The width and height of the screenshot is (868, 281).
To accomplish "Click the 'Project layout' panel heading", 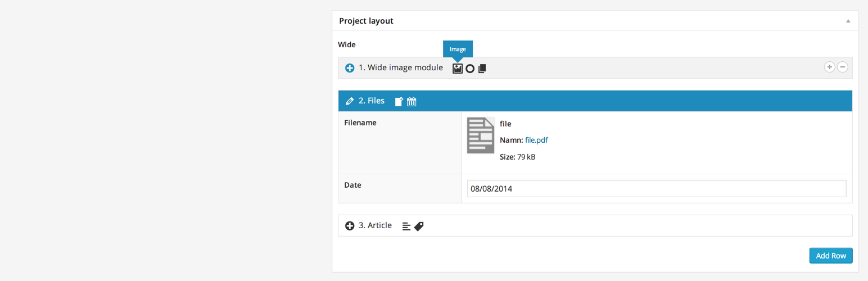I will pyautogui.click(x=366, y=21).
